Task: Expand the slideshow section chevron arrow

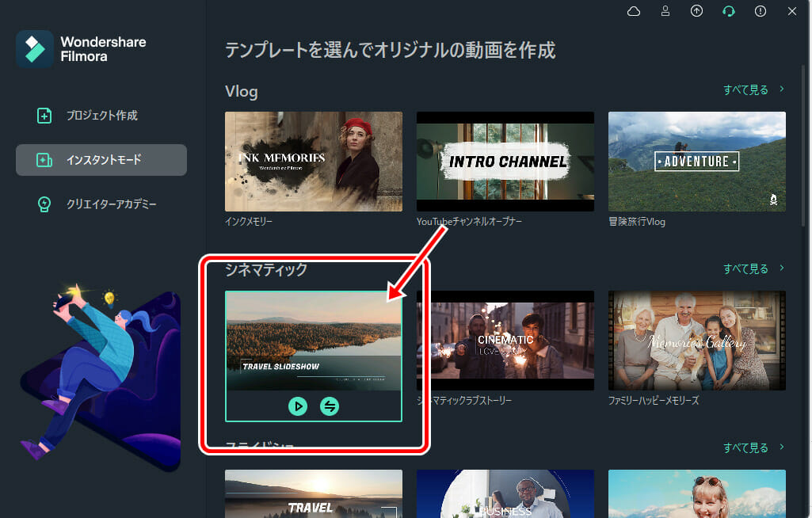Action: pyautogui.click(x=782, y=447)
